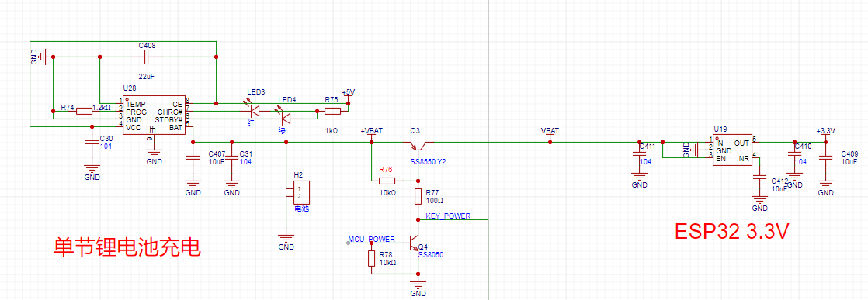Click the +VBAT net flag
Image resolution: width=868 pixels, height=300 pixels.
pos(371,133)
